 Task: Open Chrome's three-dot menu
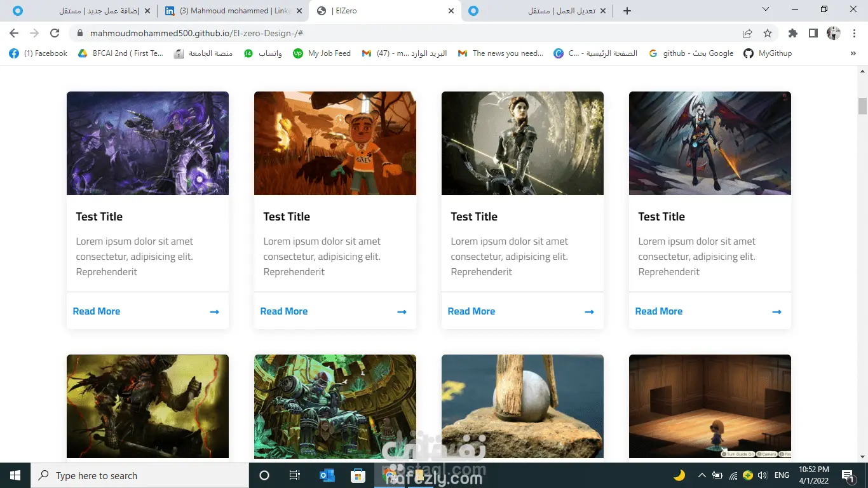[x=853, y=33]
